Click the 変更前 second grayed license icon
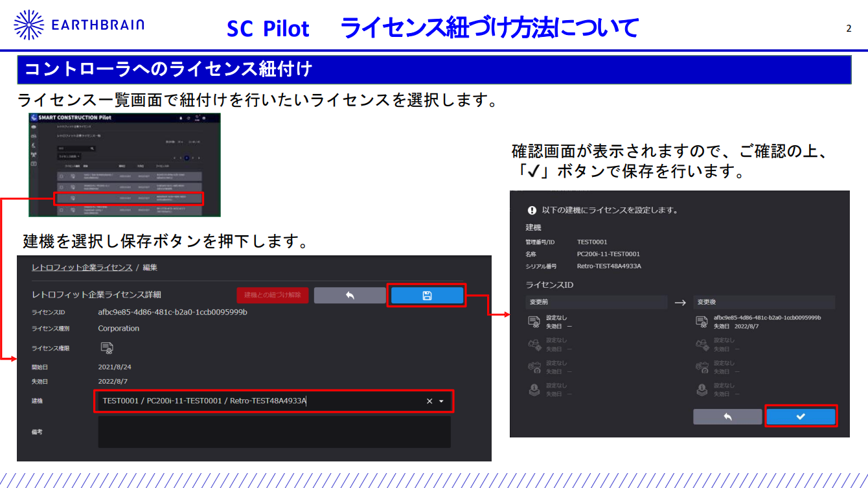 (534, 344)
